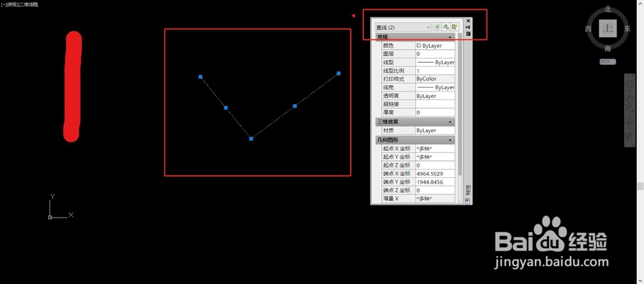
Task: Select the 线型比例 property label
Action: coord(393,71)
